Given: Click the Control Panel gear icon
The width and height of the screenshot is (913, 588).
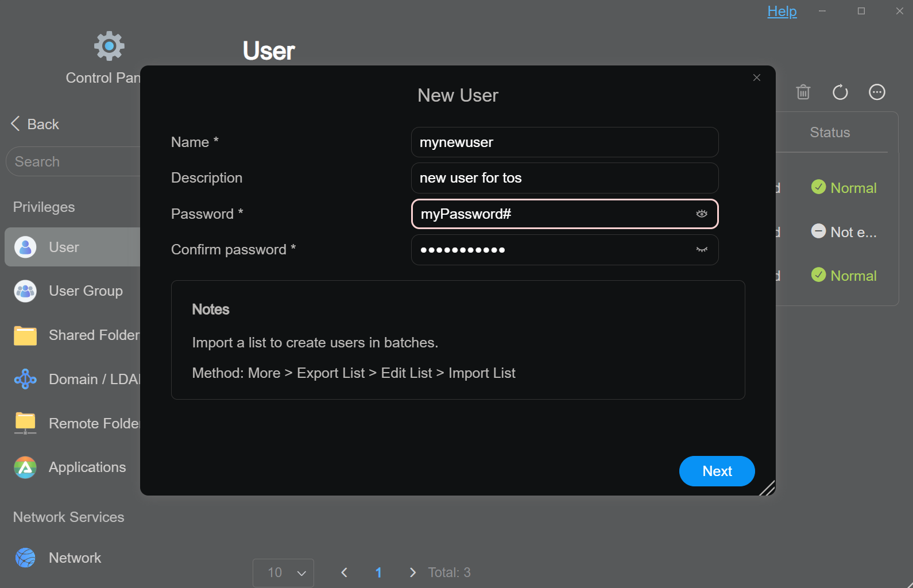Looking at the screenshot, I should (109, 46).
